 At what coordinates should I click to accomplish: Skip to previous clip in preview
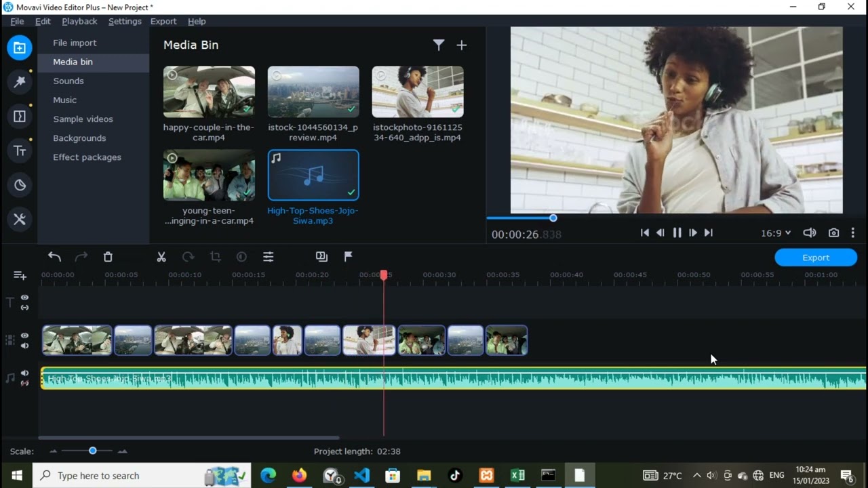644,232
